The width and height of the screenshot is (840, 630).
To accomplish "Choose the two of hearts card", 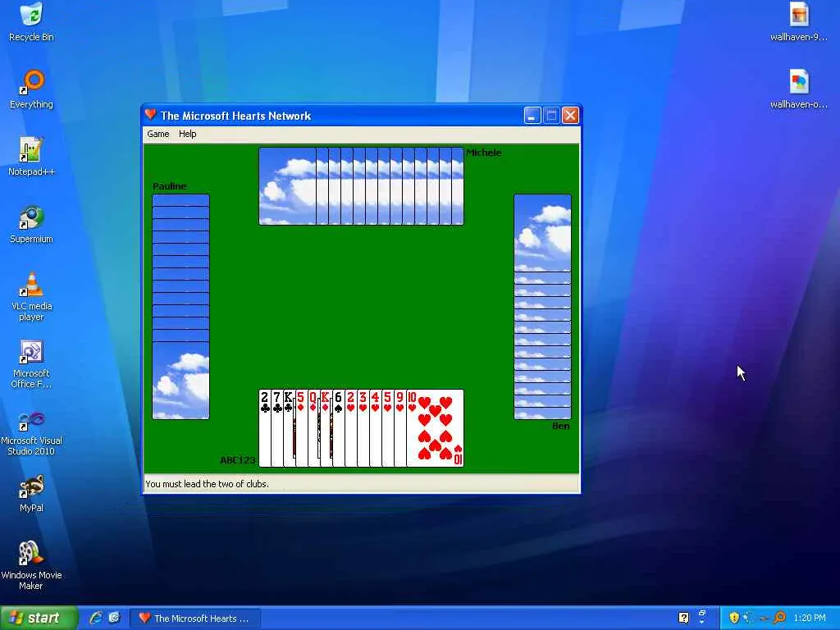I will tap(351, 428).
